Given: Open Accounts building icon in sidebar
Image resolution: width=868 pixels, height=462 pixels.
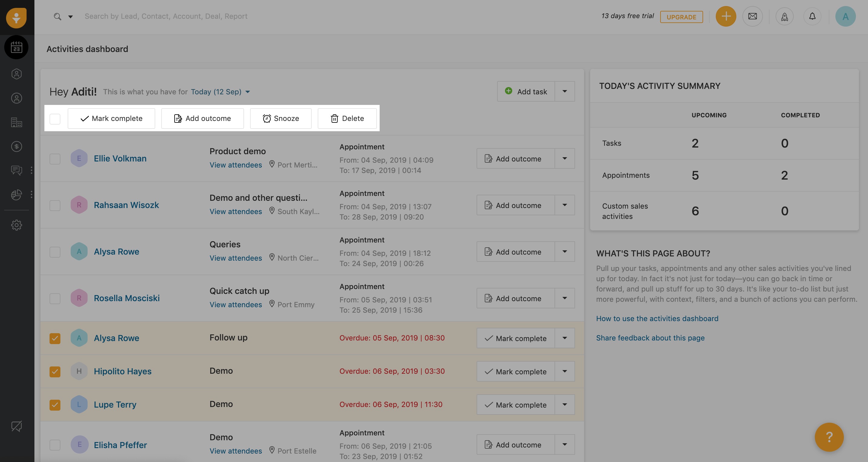Looking at the screenshot, I should coord(16,122).
